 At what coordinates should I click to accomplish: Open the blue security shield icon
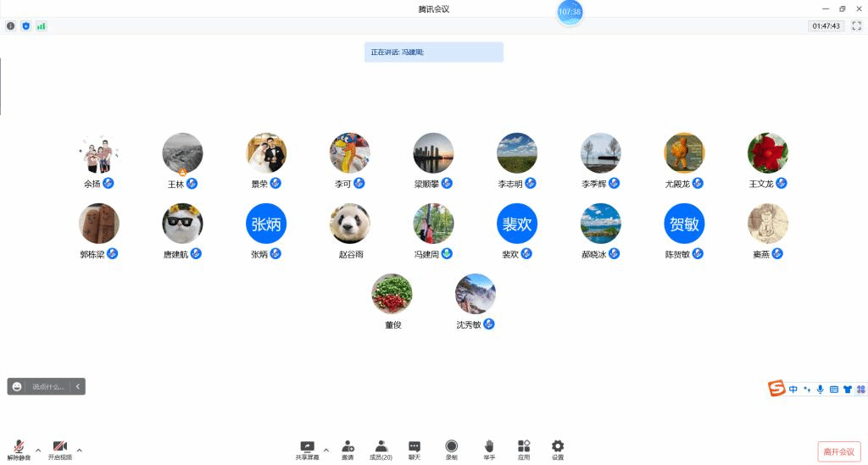point(25,26)
